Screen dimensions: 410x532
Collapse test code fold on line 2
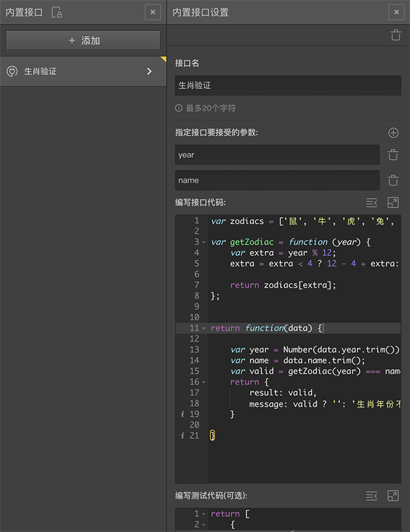(x=204, y=525)
